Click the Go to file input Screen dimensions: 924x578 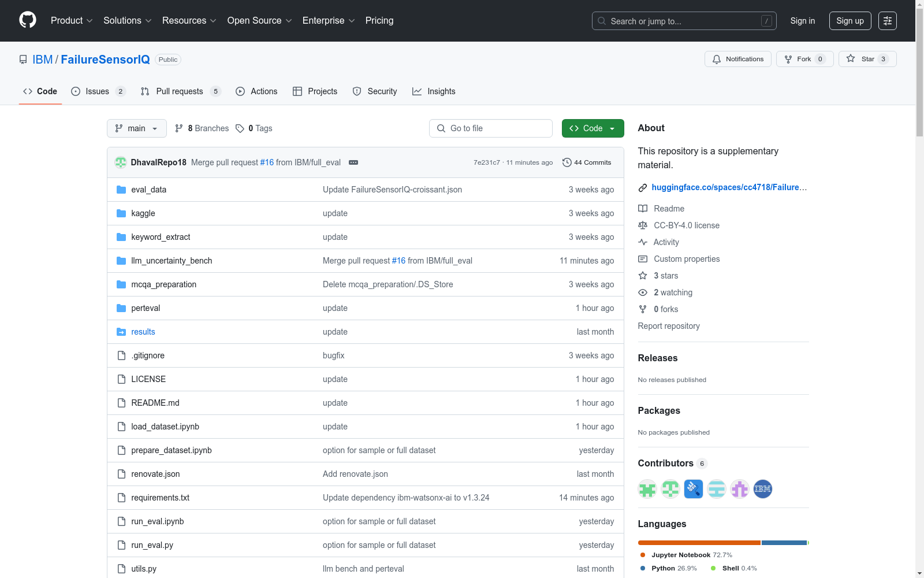[x=491, y=128]
